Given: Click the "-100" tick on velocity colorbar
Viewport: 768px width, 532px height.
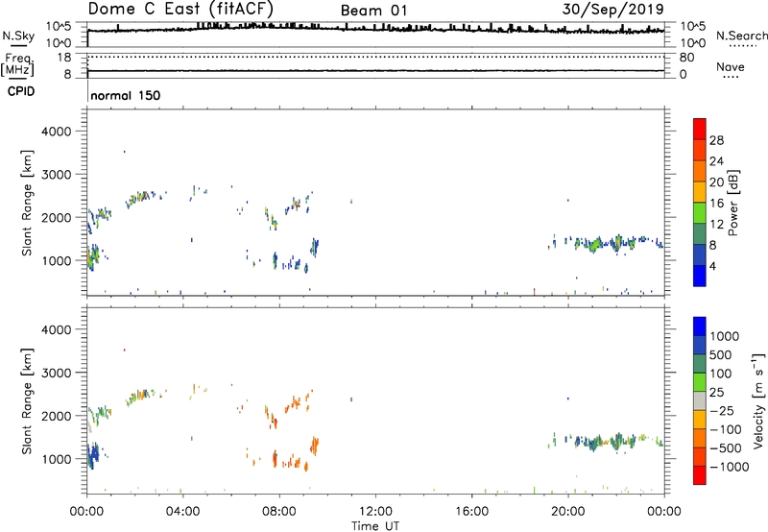Looking at the screenshot, I should click(726, 429).
